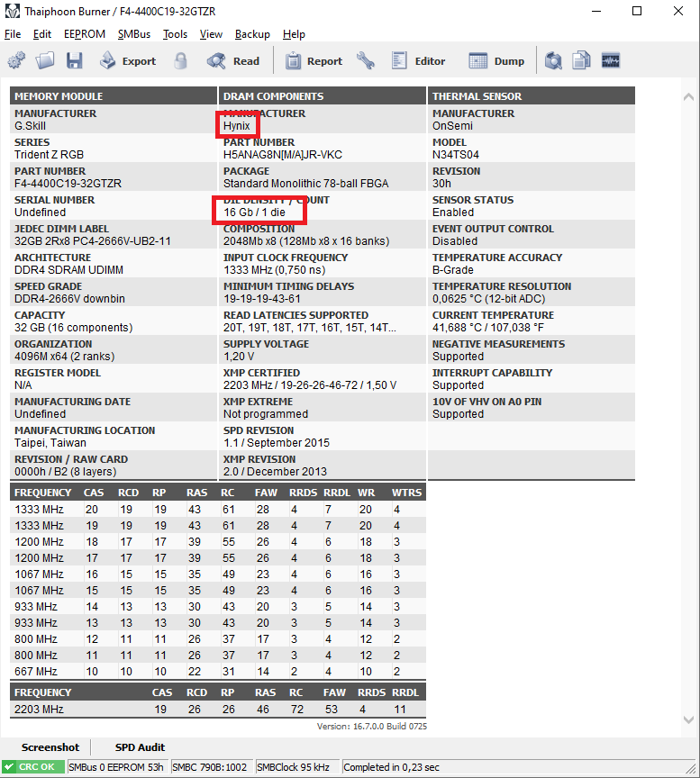The height and width of the screenshot is (778, 700).
Task: Select thermal sensor model N34TS04
Action: pyautogui.click(x=456, y=155)
